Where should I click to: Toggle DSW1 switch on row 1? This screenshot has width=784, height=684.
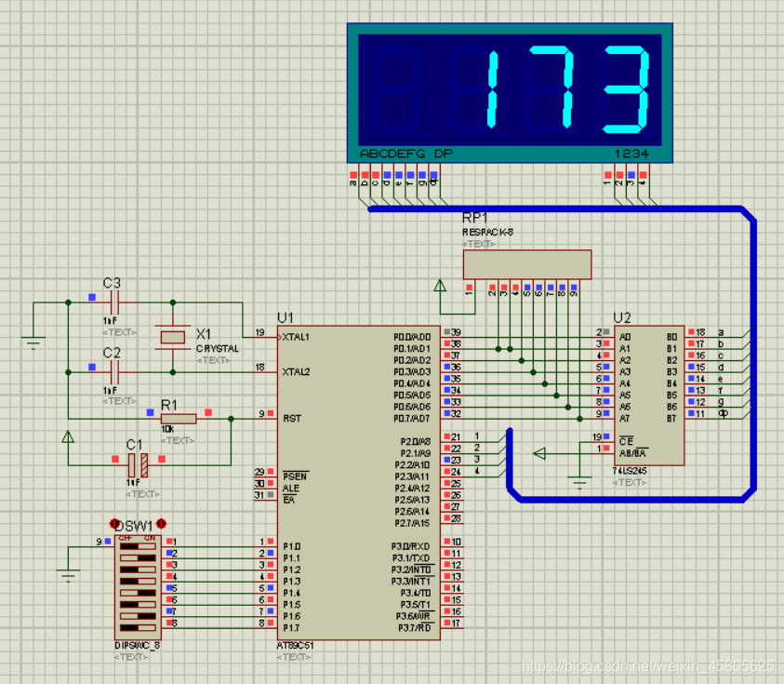pyautogui.click(x=138, y=546)
